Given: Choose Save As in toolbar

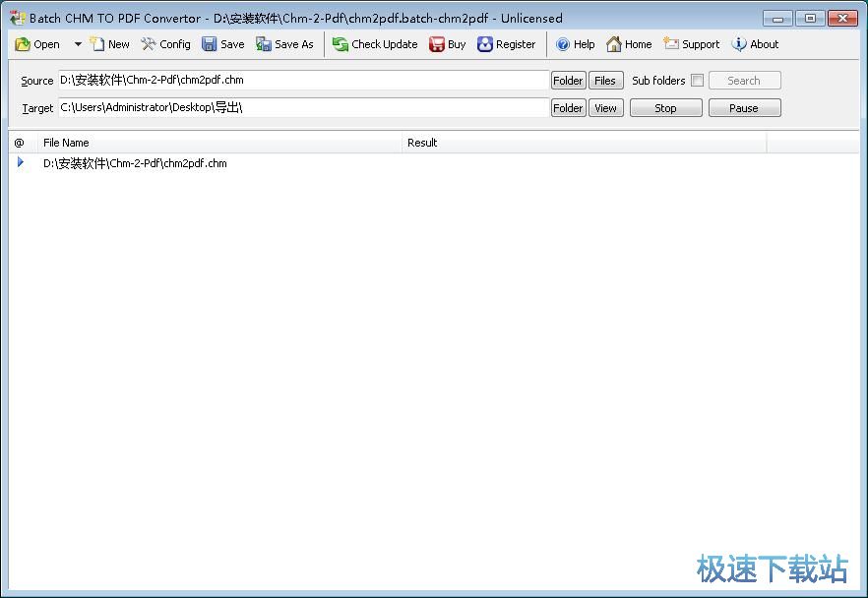Looking at the screenshot, I should [x=284, y=44].
